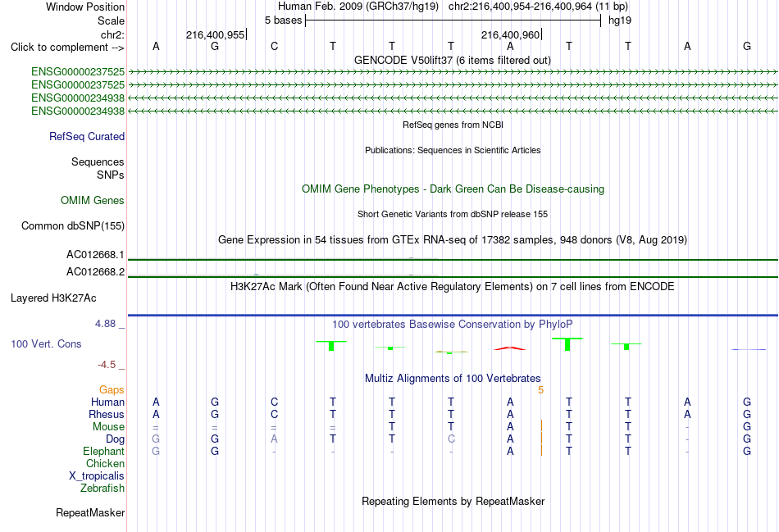
Task: Click the Layered H3K27Ac label
Action: pos(53,298)
